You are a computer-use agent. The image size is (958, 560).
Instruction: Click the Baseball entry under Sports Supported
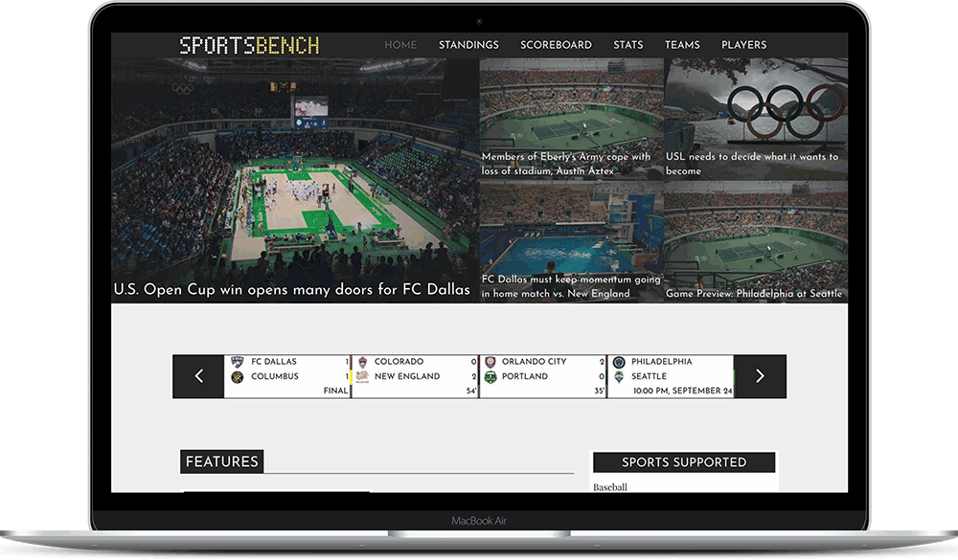[x=609, y=487]
